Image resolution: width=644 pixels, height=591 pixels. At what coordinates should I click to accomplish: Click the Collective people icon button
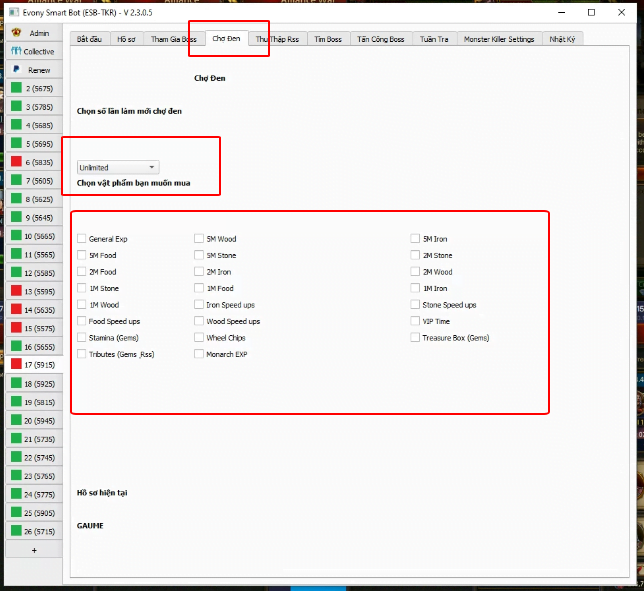(x=33, y=51)
